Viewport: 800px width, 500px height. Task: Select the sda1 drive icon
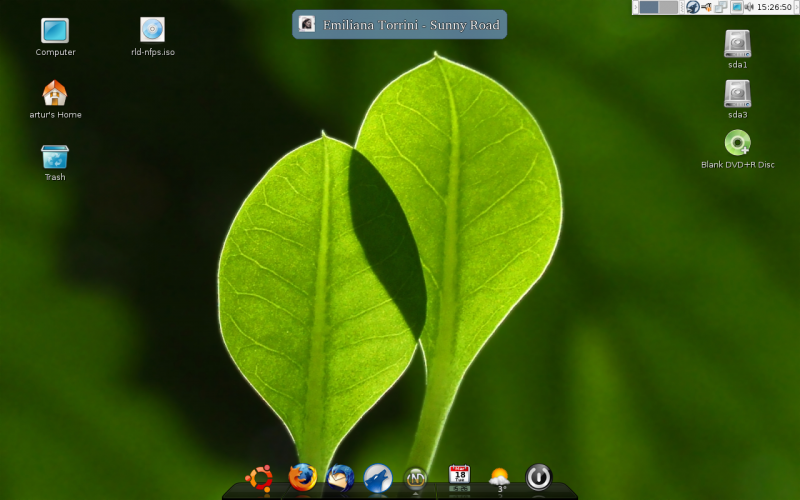point(737,49)
